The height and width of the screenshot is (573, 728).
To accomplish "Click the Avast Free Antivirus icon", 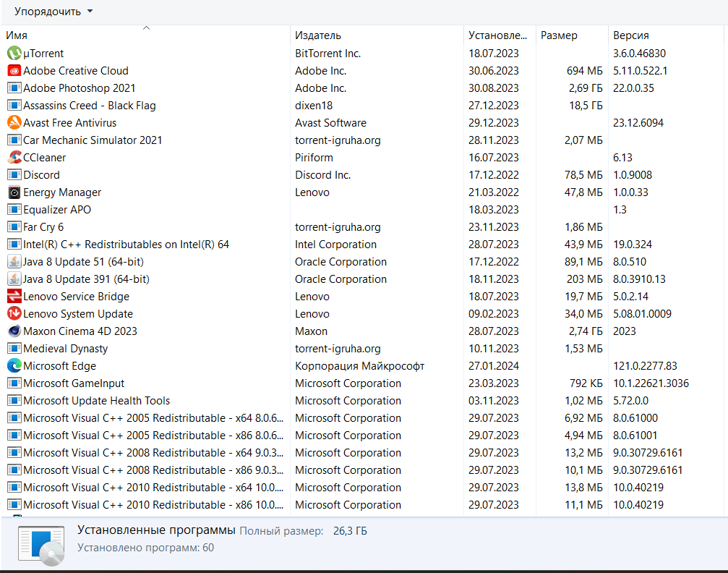I will tap(14, 123).
